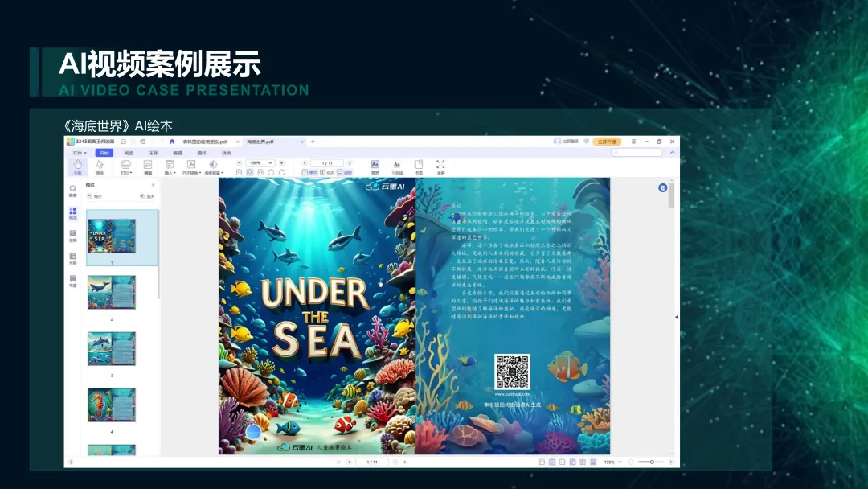Go to previous page in toolbar

[x=305, y=162]
